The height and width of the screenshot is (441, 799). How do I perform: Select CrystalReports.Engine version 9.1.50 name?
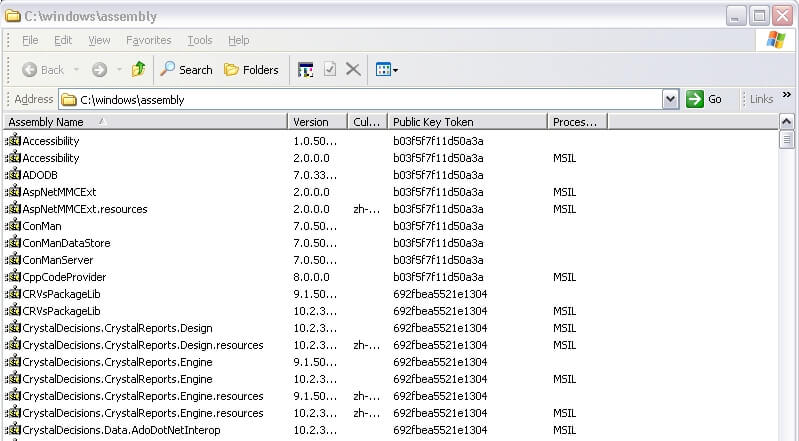[x=118, y=362]
